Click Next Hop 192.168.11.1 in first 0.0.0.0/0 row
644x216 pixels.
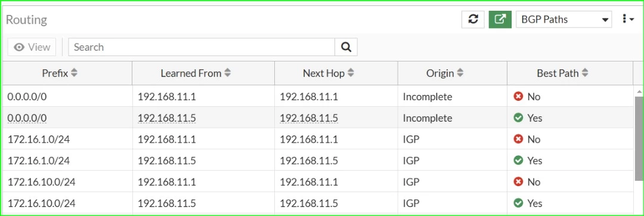[309, 97]
